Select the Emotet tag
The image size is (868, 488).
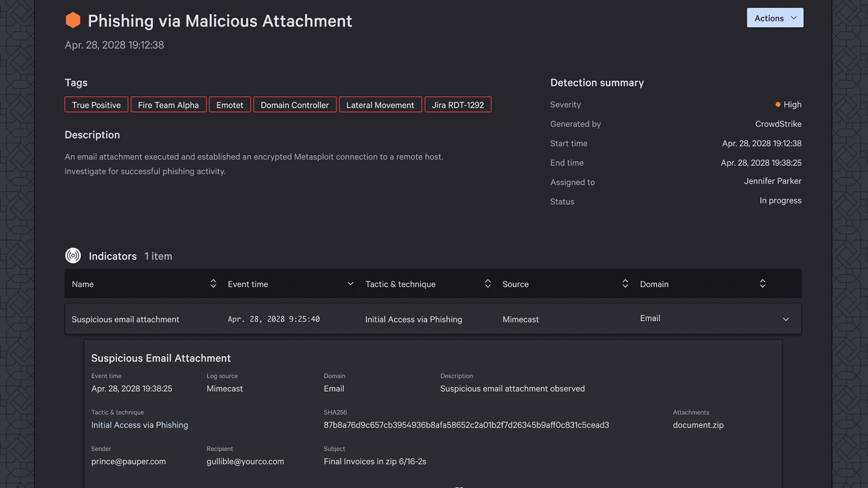230,105
